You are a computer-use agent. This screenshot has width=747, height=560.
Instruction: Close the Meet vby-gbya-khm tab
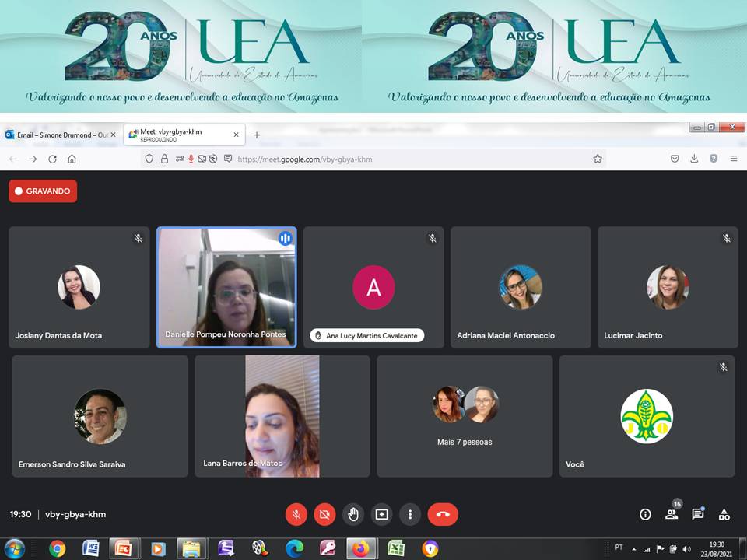pos(236,135)
